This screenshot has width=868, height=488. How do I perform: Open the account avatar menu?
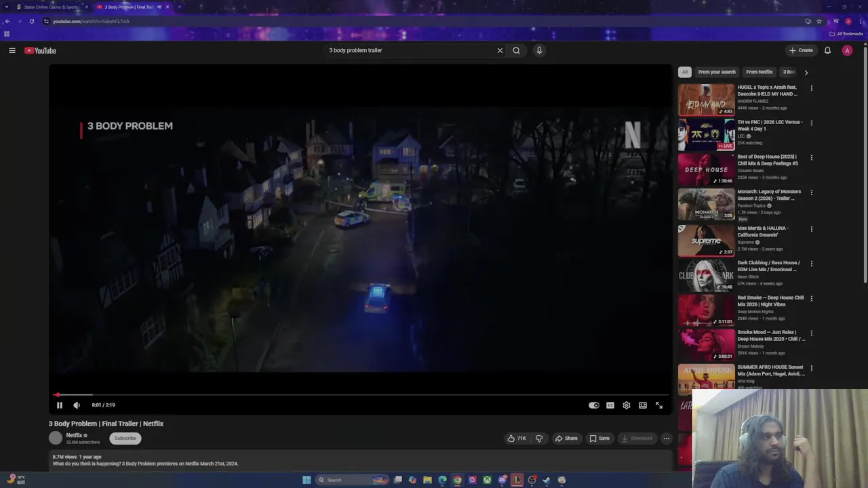point(847,50)
